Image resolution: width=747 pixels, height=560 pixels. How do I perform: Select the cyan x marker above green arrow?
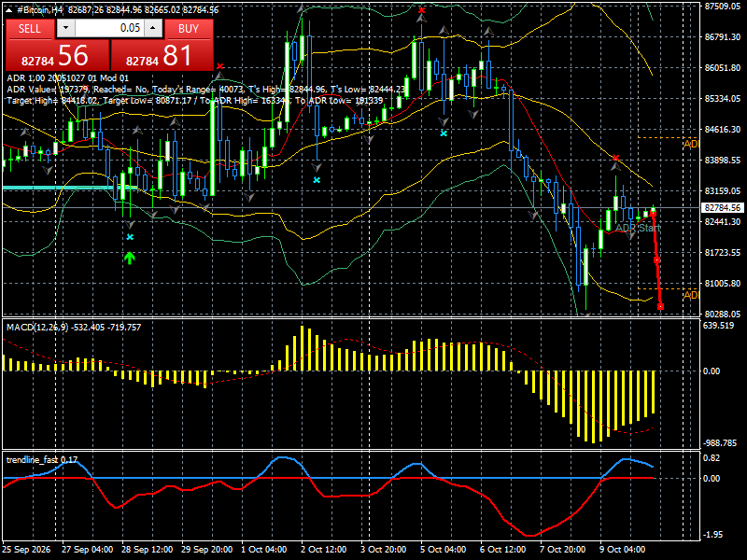tap(130, 237)
